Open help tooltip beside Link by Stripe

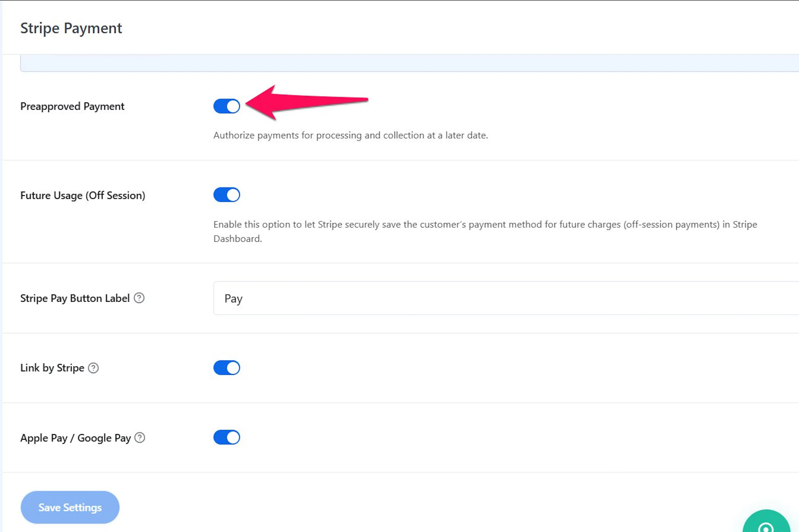[93, 368]
